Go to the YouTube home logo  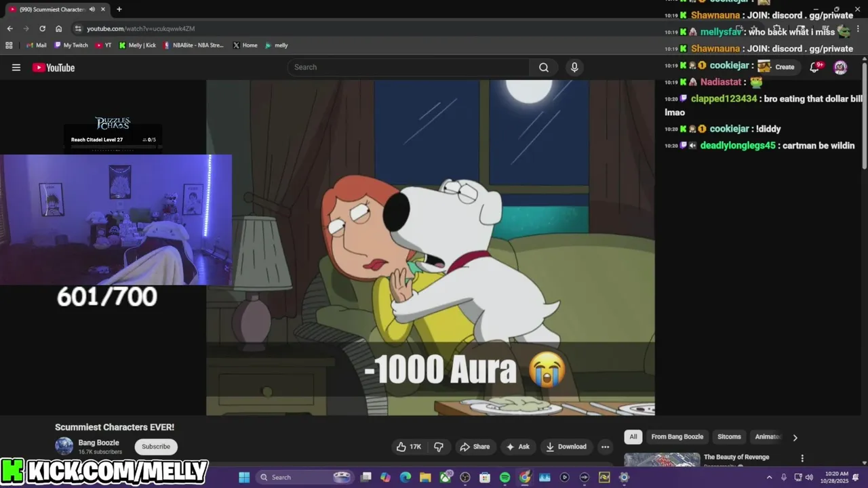54,67
